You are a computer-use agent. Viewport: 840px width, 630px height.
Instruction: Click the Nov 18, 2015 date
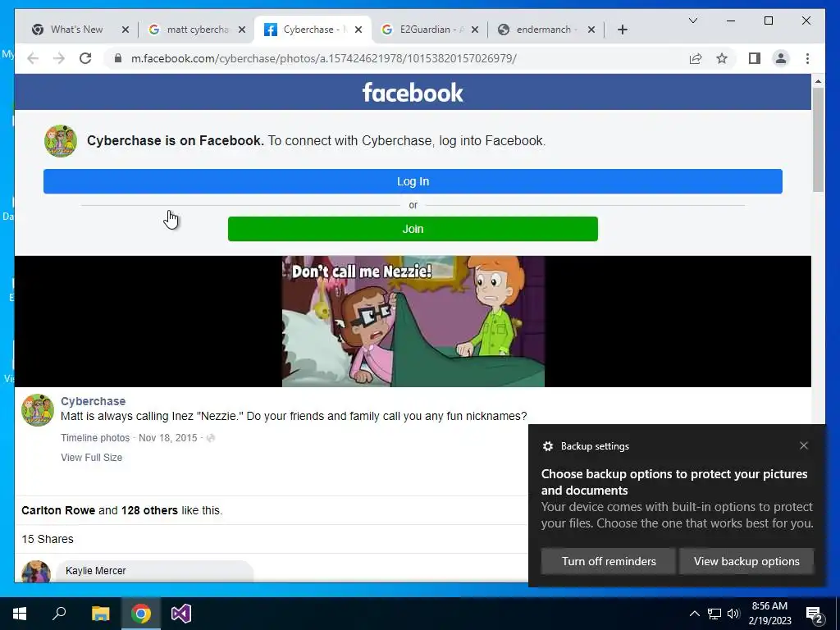click(x=167, y=438)
